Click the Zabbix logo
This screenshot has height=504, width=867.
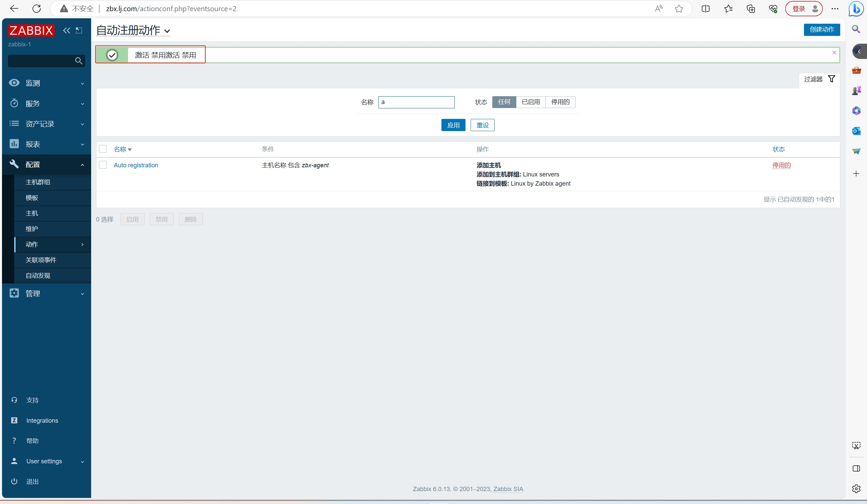(31, 30)
